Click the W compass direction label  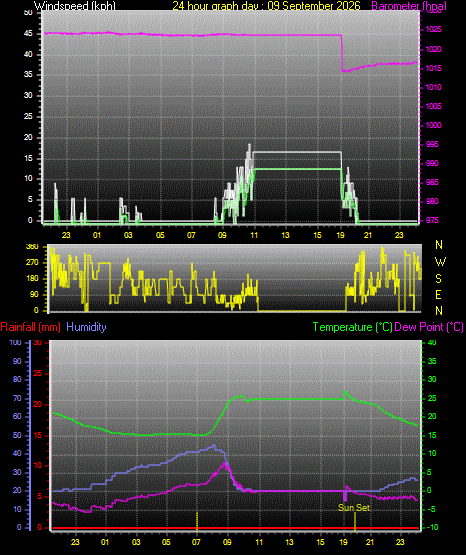click(440, 262)
